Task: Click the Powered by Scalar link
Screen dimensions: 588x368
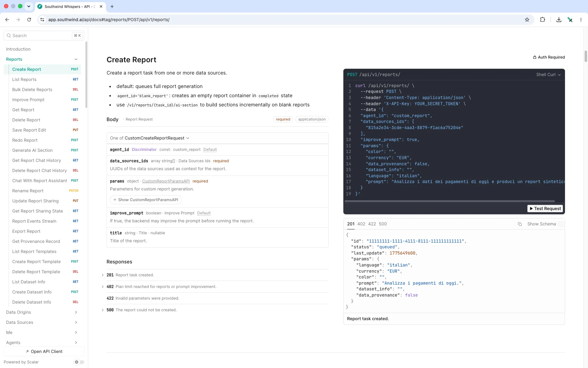Action: pos(21,362)
